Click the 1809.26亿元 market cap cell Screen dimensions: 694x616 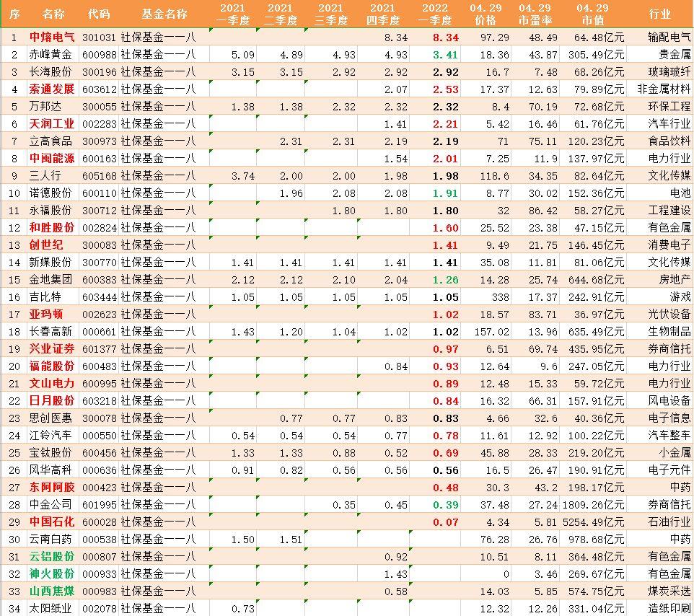(594, 505)
